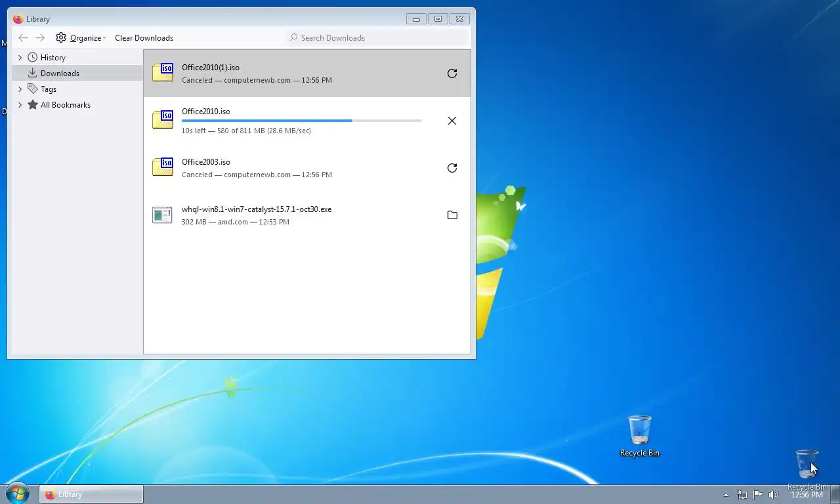Click the Firefox logo in the Library title bar
Viewport: 840px width, 504px height.
tap(18, 19)
